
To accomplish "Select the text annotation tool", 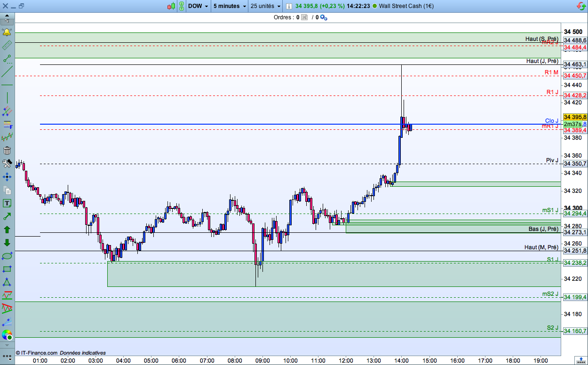I will tap(7, 203).
